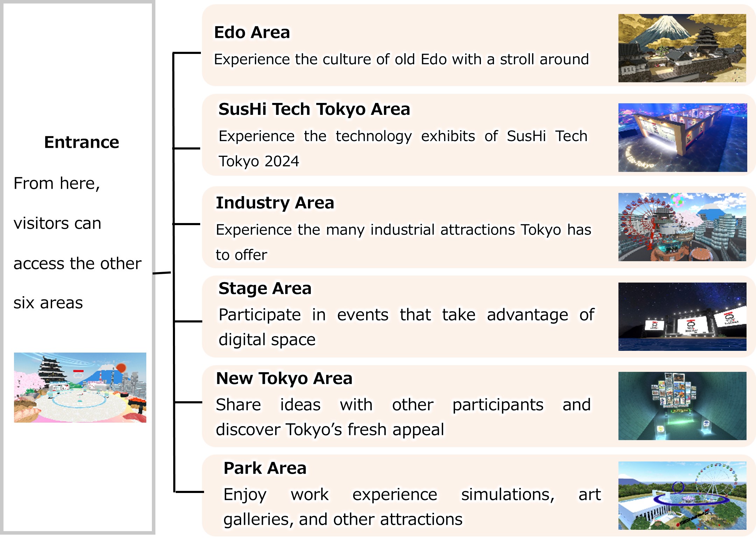
Task: Click the Entrance plaza thumbnail image
Action: tap(80, 387)
